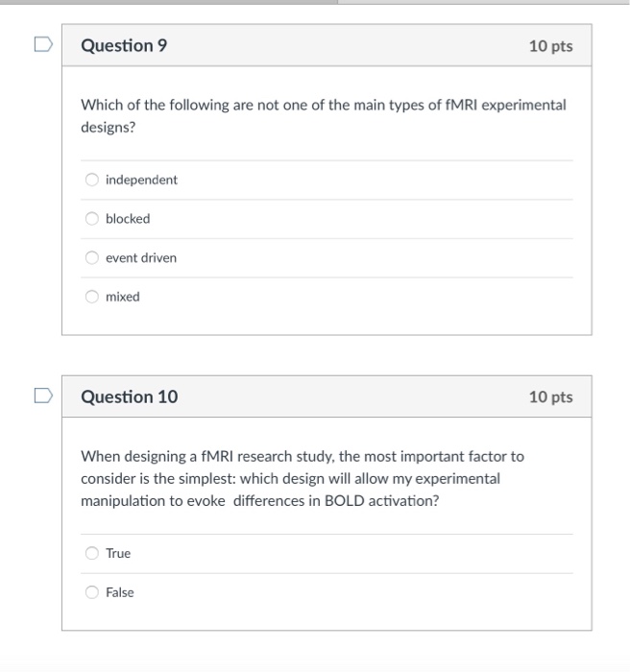Click the 'independent' answer text
The image size is (630, 672).
[x=141, y=180]
